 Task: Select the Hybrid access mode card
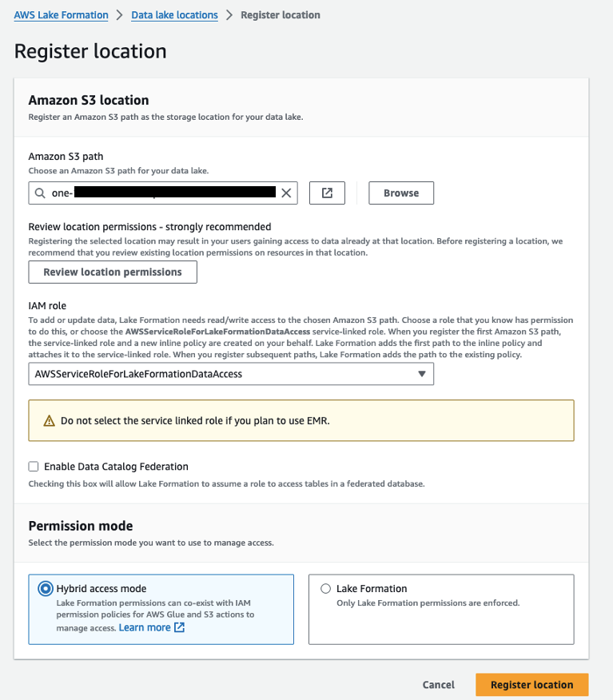pos(160,607)
